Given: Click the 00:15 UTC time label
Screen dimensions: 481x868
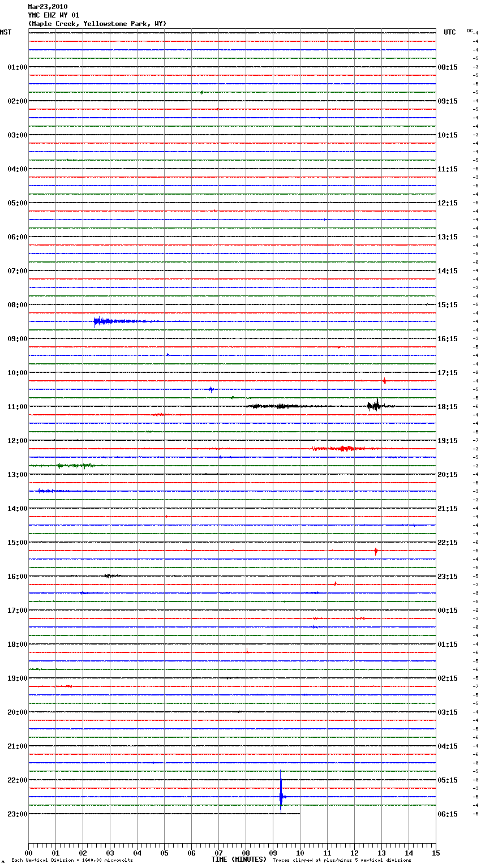Looking at the screenshot, I should (x=448, y=611).
